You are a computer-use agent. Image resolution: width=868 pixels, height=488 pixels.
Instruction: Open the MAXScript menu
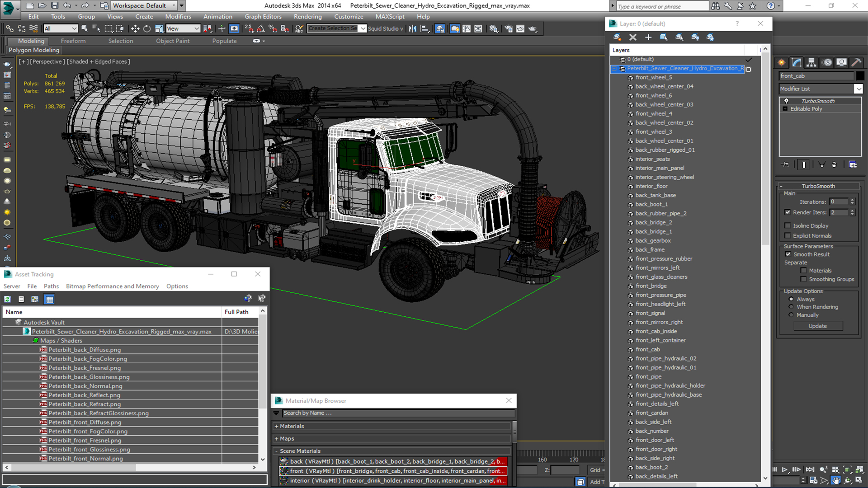[390, 17]
